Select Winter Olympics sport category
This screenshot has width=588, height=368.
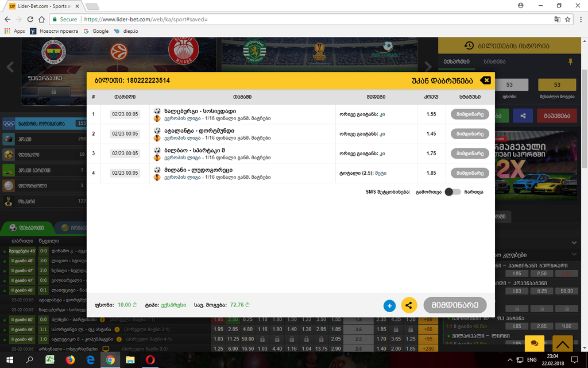[x=44, y=124]
